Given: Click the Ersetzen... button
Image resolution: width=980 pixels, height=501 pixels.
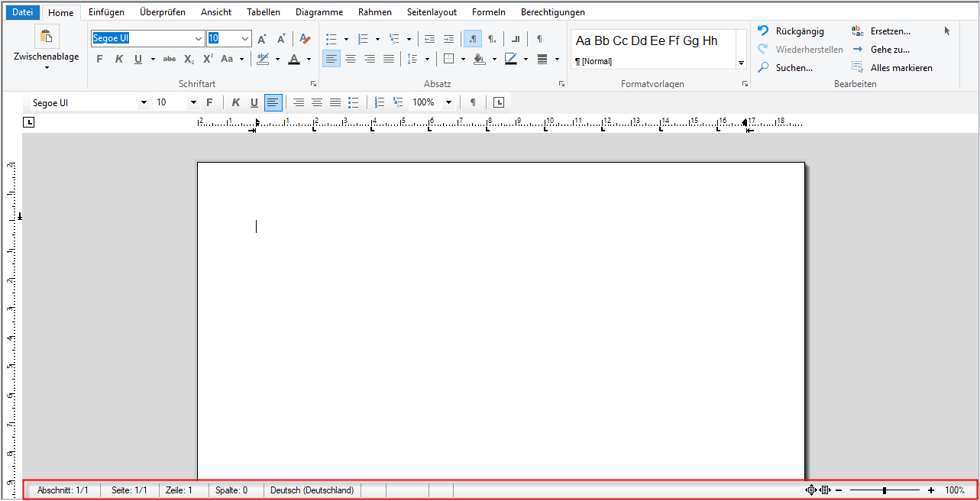Looking at the screenshot, I should 890,31.
